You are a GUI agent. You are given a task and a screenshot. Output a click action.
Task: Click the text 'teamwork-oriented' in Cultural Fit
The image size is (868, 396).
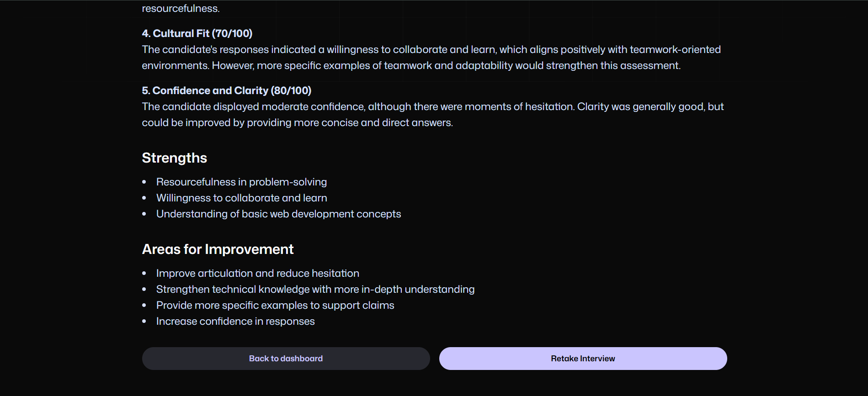pos(675,49)
